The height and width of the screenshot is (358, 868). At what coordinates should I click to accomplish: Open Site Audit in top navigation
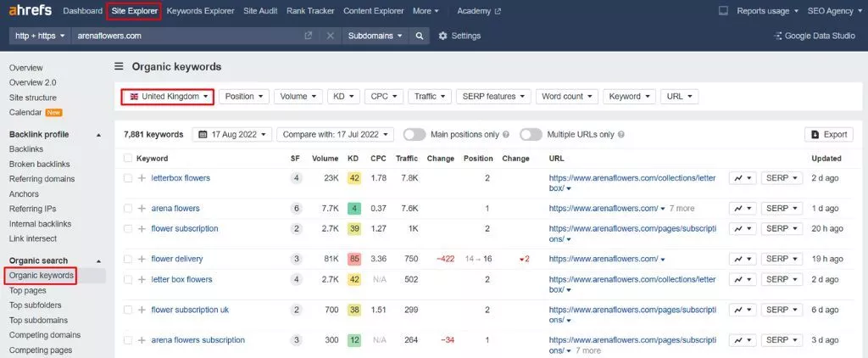tap(261, 10)
